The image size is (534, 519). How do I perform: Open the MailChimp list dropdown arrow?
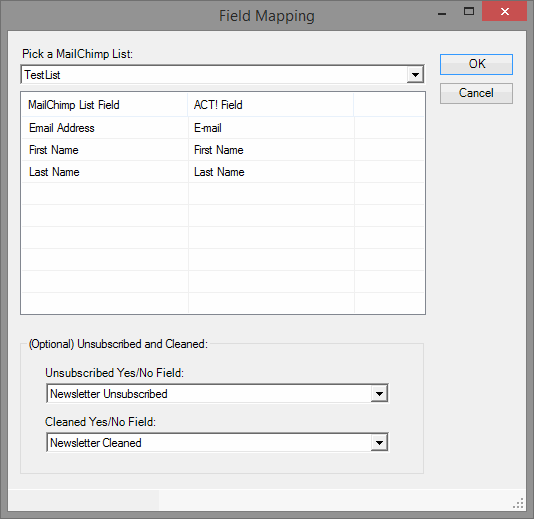coord(415,75)
